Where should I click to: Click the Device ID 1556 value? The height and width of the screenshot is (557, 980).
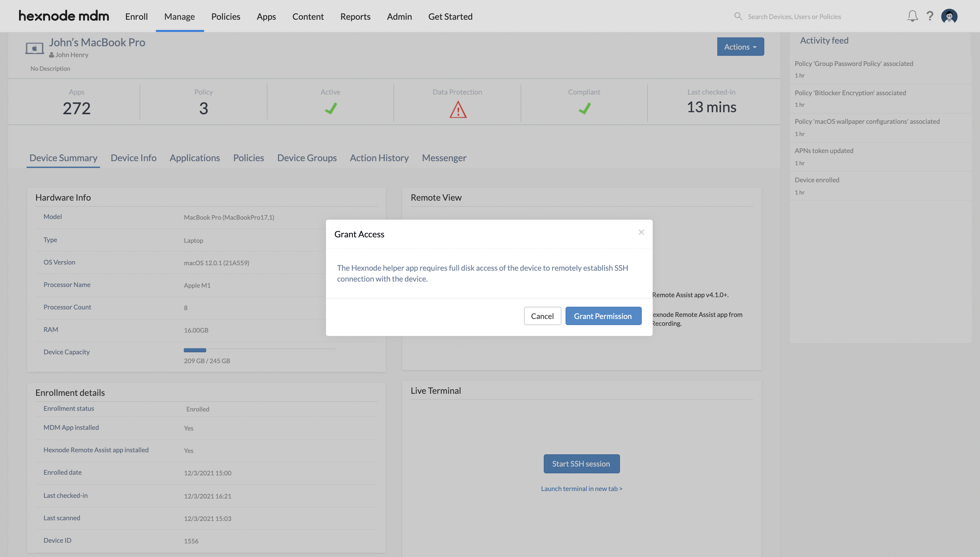(191, 541)
